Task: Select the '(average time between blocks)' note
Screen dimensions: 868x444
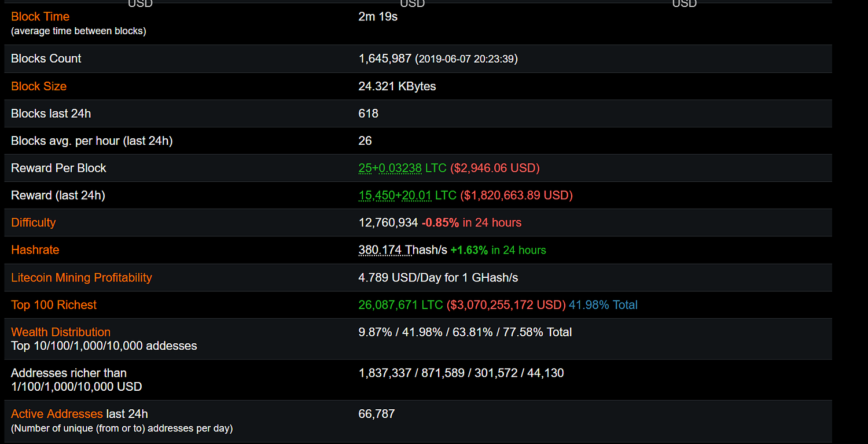Action: coord(79,31)
